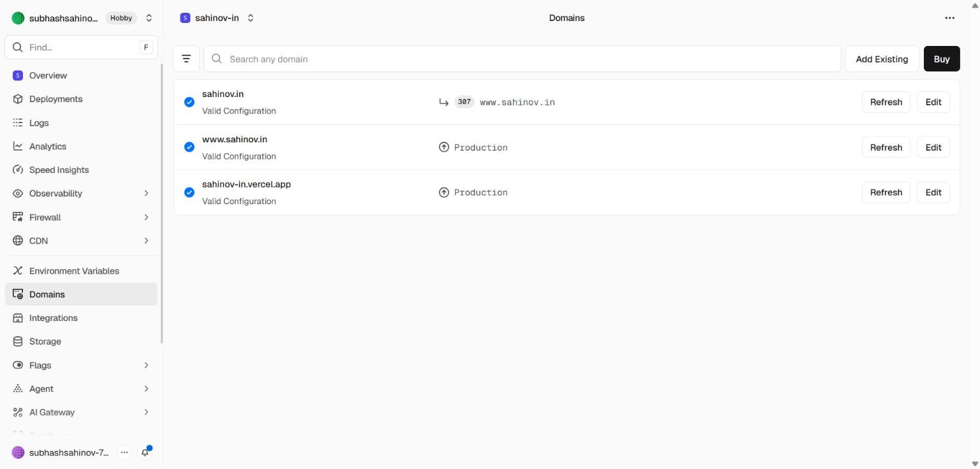Click the Add Existing button
The image size is (980, 469).
882,59
